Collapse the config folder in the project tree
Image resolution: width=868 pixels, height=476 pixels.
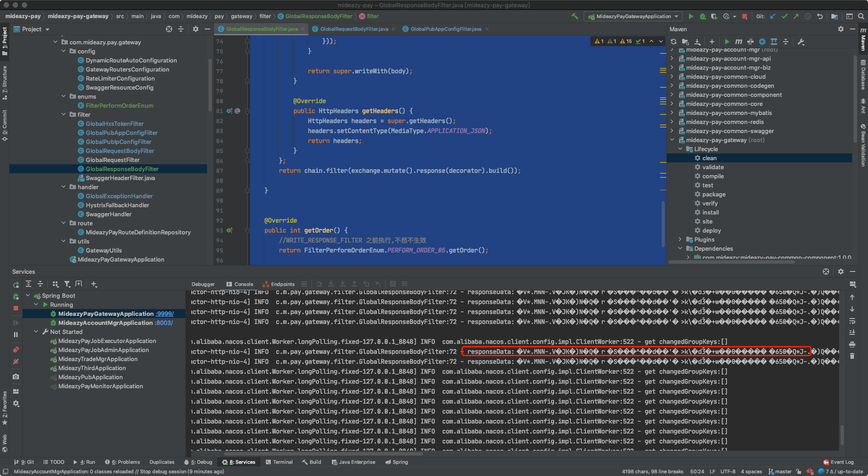[64, 51]
